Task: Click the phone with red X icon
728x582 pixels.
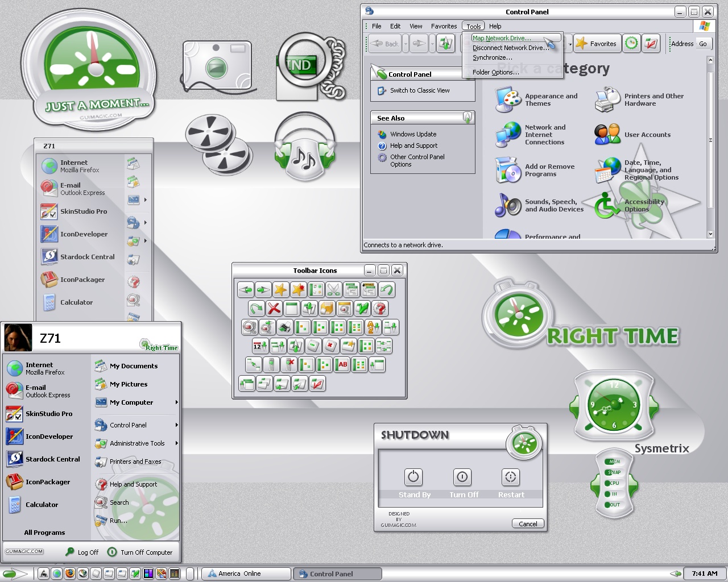Action: pos(289,364)
